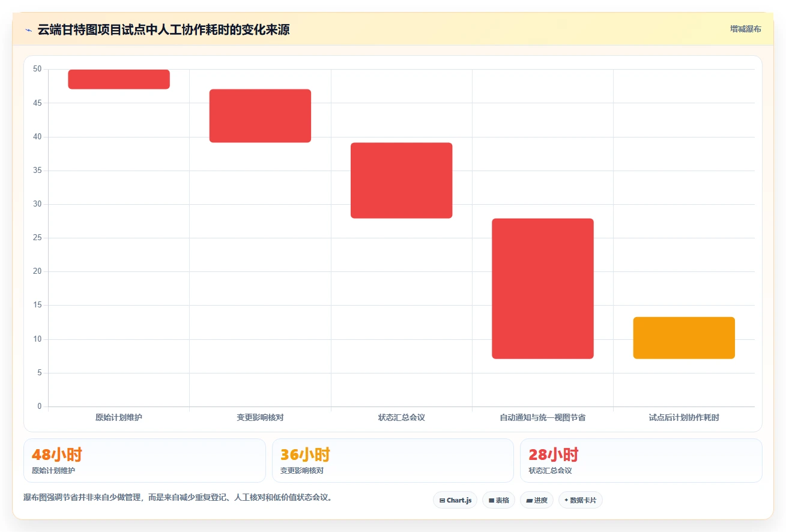Viewport: 786px width, 532px height.
Task: Click the 增减瀑布 label in header
Action: click(745, 29)
